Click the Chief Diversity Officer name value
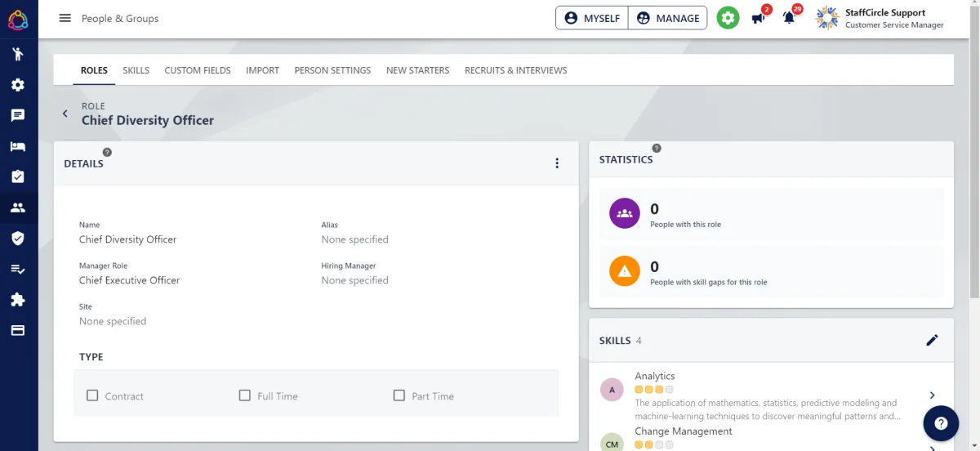980x451 pixels. click(x=127, y=239)
